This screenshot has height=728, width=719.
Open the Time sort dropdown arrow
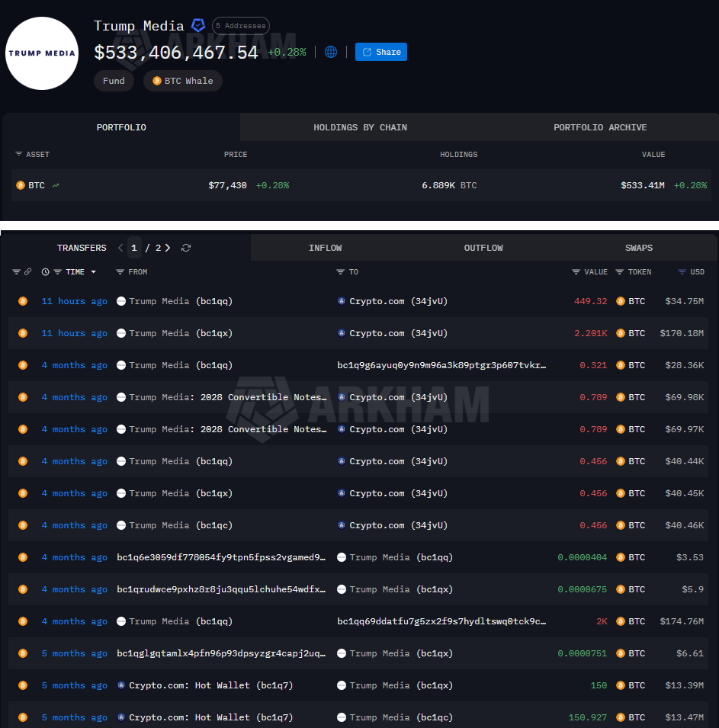93,272
